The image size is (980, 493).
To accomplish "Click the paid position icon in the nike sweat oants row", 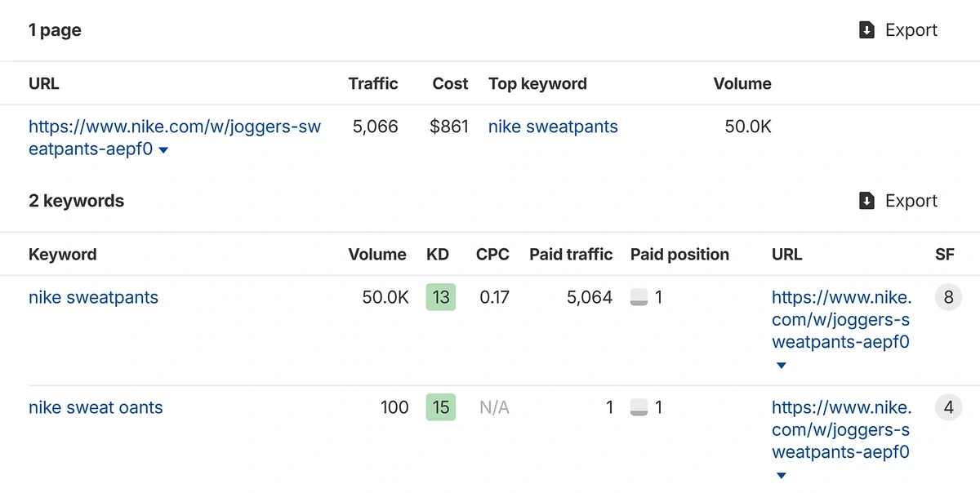I will (639, 407).
